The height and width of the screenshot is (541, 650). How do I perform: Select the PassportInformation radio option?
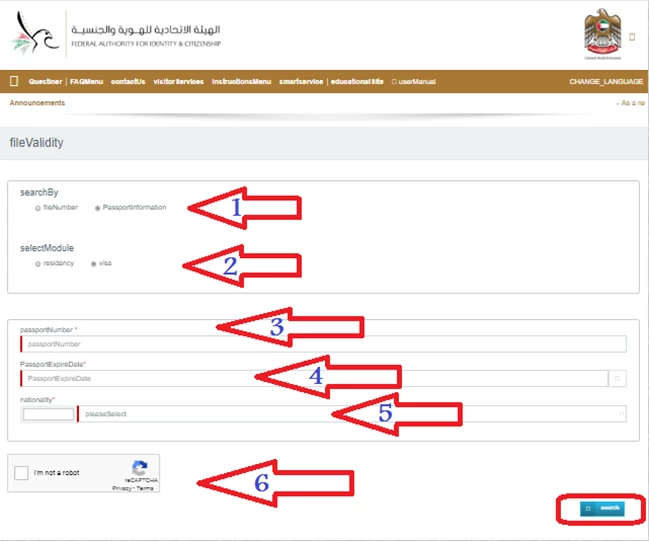point(97,208)
